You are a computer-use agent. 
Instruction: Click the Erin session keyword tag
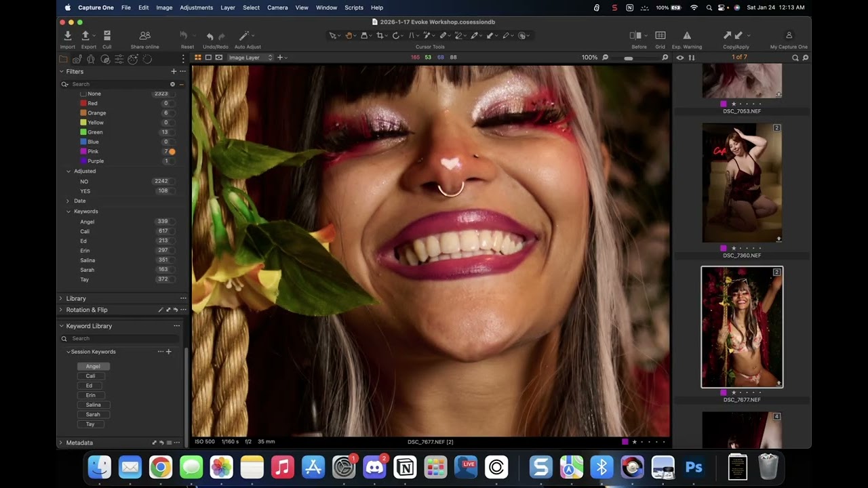(x=90, y=395)
